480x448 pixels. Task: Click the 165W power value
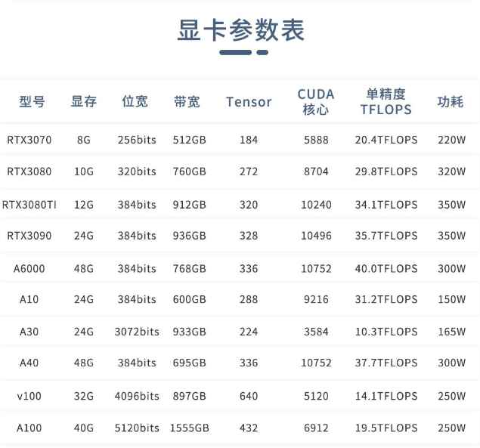pos(451,332)
